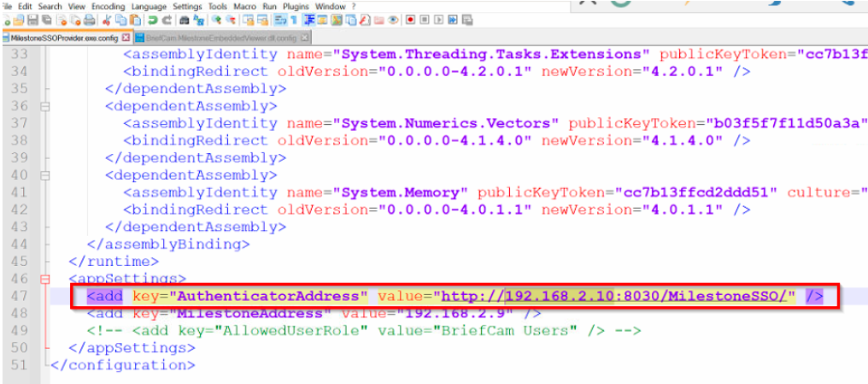868x384 pixels.
Task: Toggle the indent guide toolbar button
Action: 308,19
